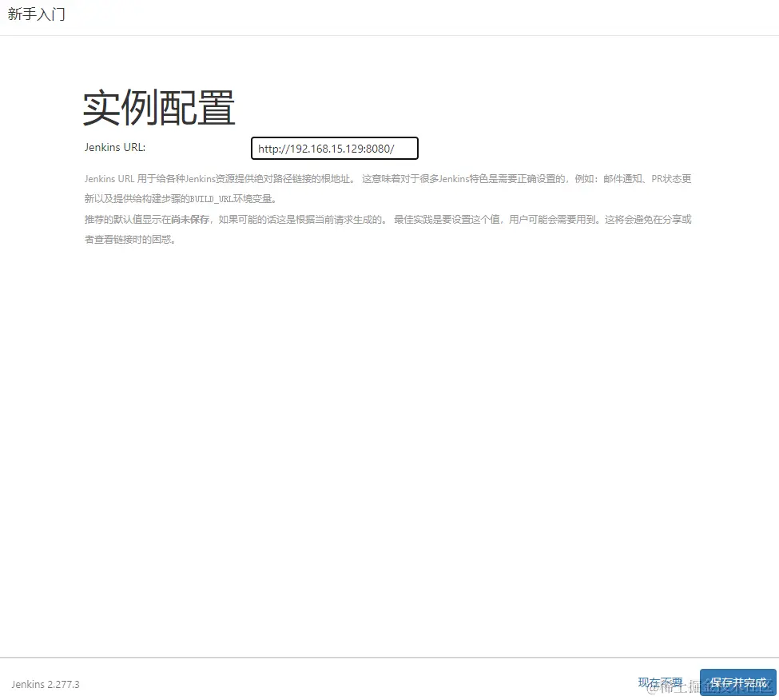
Task: Click the paragraph starting with 推荐的默认值显示在
Action: pyautogui.click(x=388, y=229)
